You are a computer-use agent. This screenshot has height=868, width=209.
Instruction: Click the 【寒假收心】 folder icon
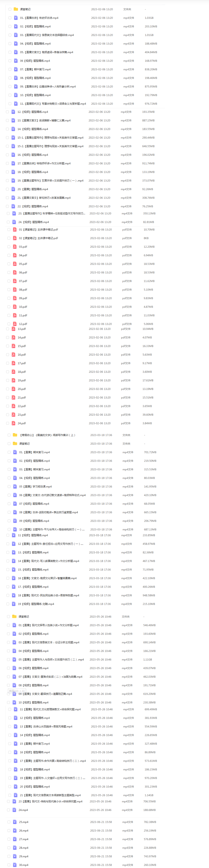(15, 435)
